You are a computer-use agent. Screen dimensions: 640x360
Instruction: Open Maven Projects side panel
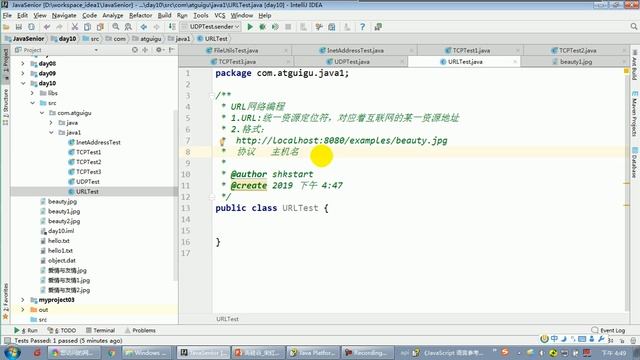click(x=634, y=114)
